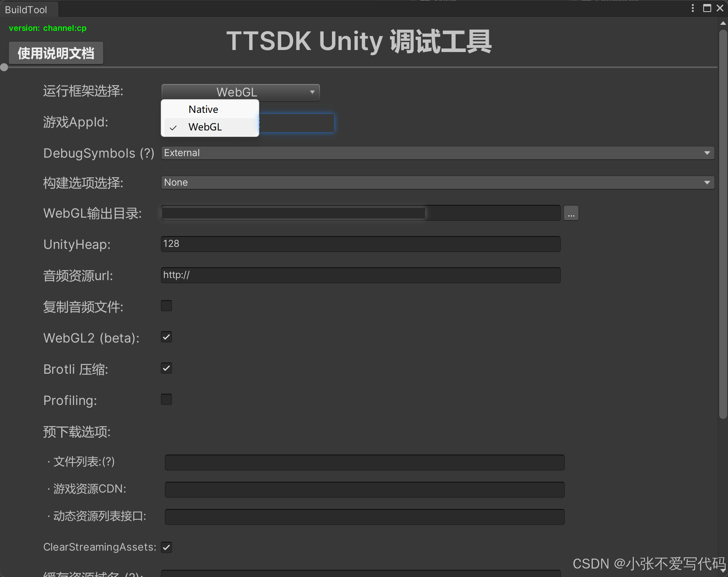The image size is (728, 577).
Task: Click the scrollbar up arrow
Action: [723, 23]
